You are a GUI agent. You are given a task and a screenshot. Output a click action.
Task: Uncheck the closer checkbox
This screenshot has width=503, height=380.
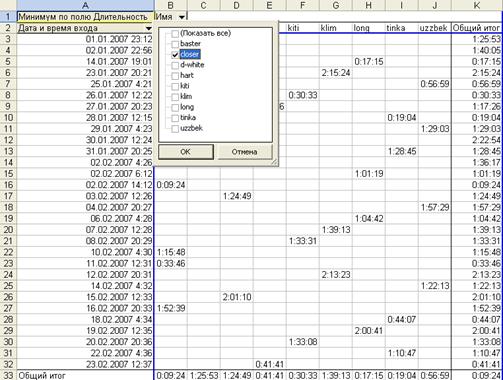click(175, 55)
